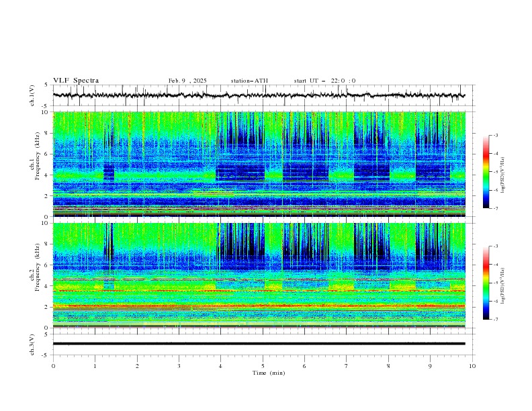Click time axis tick label "5"
The width and height of the screenshot is (532, 411).
(263, 366)
